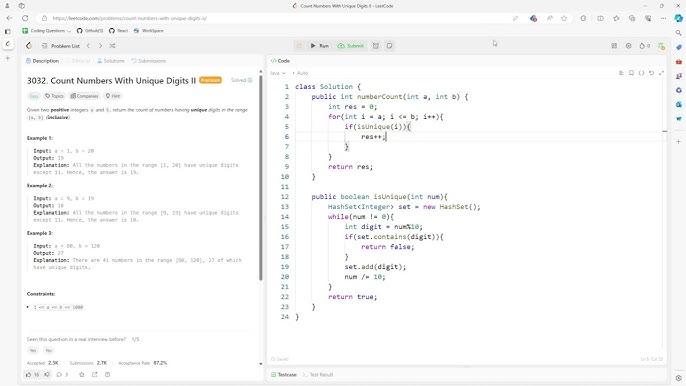
Task: Reset code to default with revert icon
Action: pyautogui.click(x=651, y=73)
